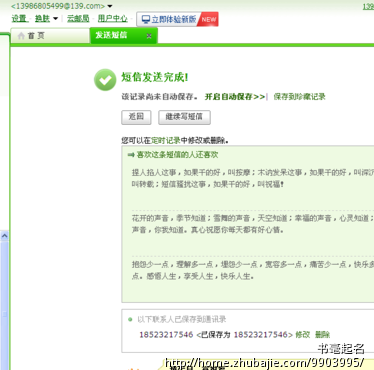Click 立即体验新版 button
The width and height of the screenshot is (374, 370).
[x=177, y=19]
